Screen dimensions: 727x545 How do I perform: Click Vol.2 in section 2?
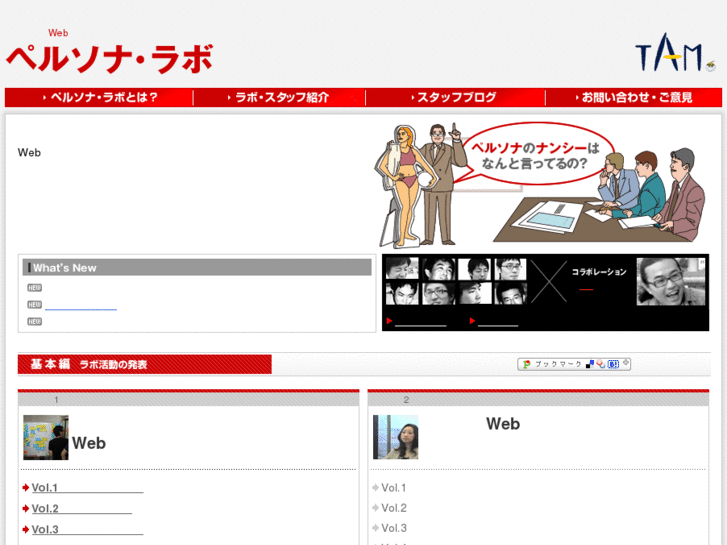(394, 508)
